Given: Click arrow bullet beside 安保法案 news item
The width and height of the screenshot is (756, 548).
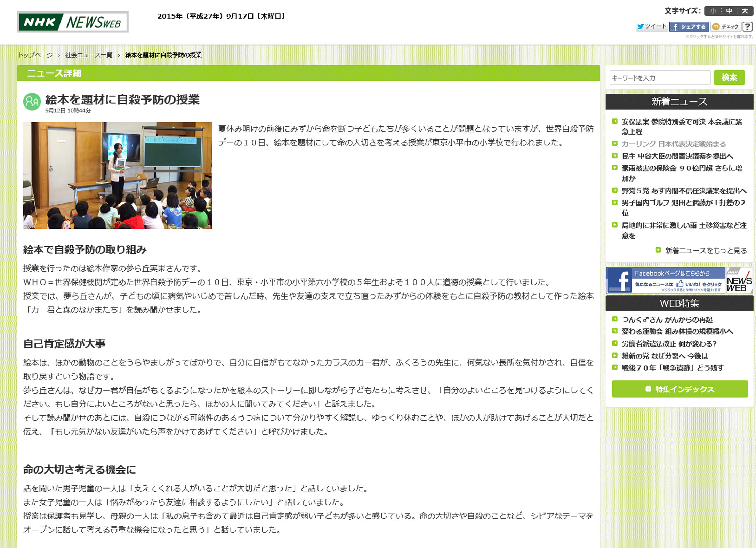Looking at the screenshot, I should pos(614,121).
